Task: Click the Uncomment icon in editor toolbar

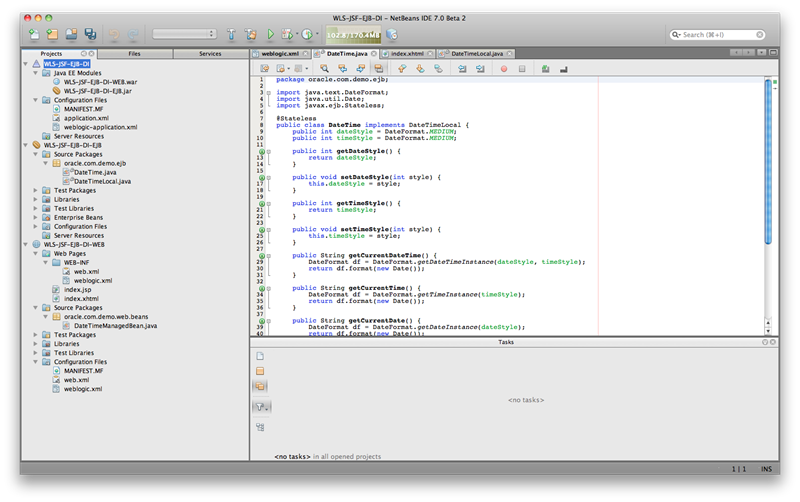Action: 564,69
